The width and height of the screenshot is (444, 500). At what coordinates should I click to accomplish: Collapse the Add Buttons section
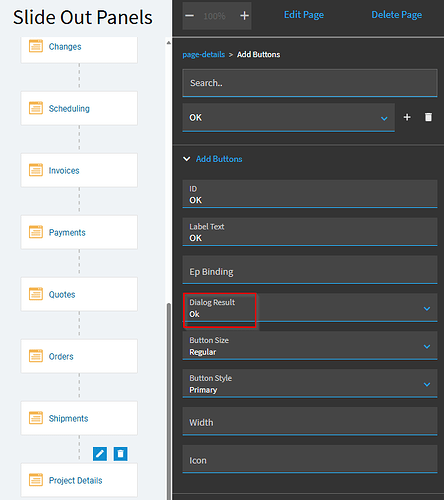[187, 159]
